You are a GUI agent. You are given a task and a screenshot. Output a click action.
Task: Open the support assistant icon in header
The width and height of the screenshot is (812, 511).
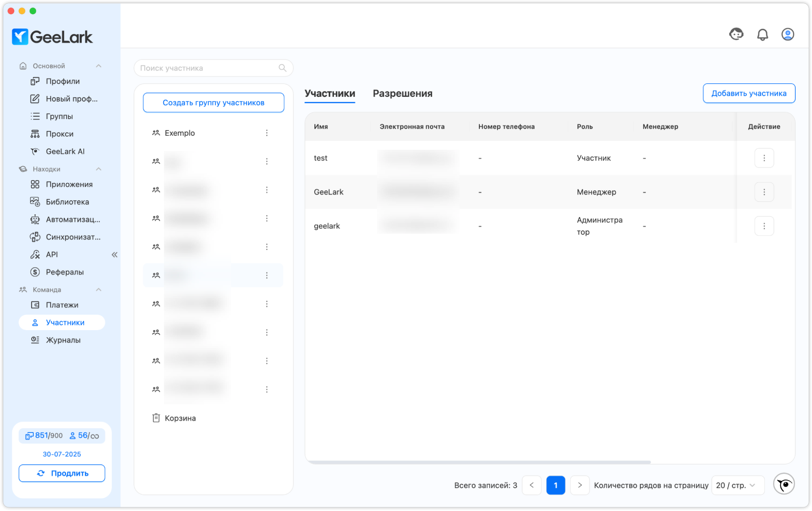pyautogui.click(x=736, y=34)
